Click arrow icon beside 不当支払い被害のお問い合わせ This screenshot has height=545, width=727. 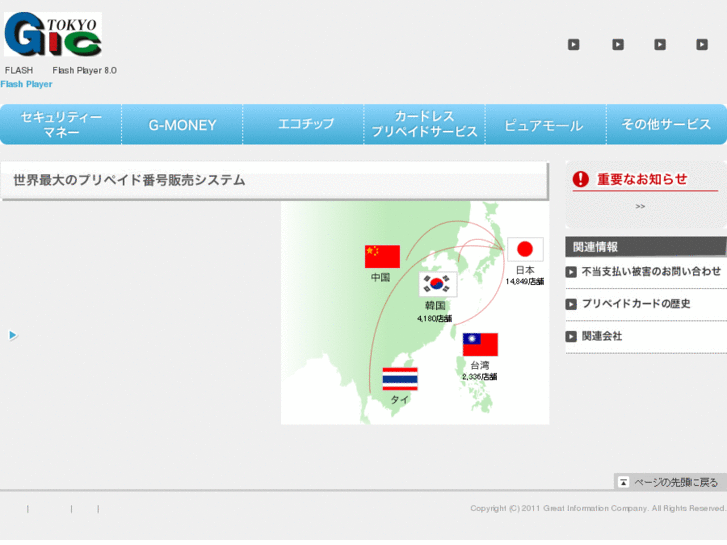point(571,272)
